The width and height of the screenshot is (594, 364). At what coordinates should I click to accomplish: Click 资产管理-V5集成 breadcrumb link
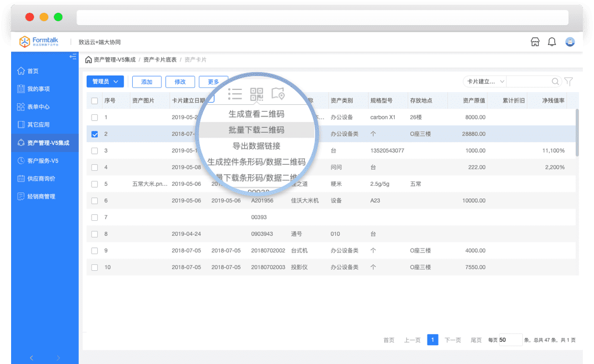click(114, 59)
